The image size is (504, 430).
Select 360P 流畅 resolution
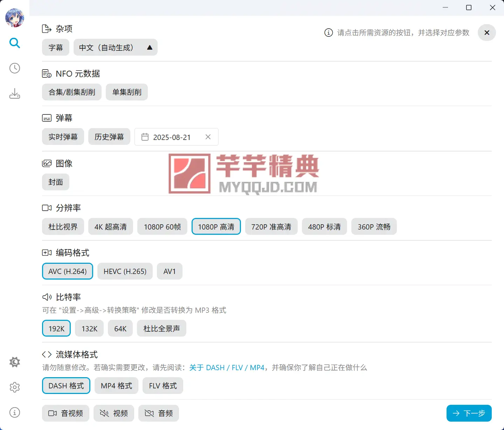(374, 226)
